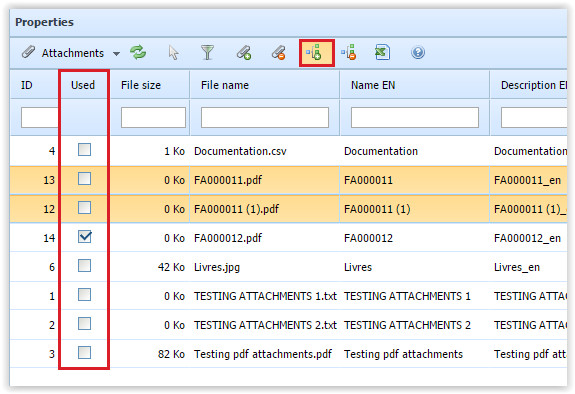
Task: Click the unlink attachment from node icon
Action: point(349,52)
